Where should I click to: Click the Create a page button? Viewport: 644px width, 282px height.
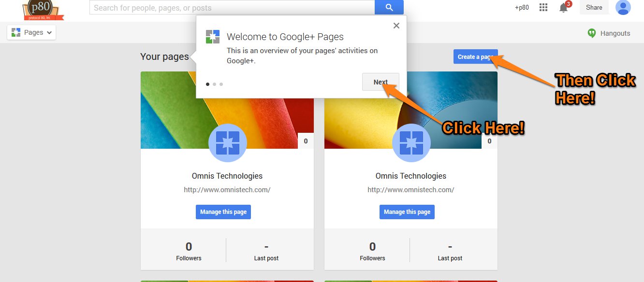point(475,56)
